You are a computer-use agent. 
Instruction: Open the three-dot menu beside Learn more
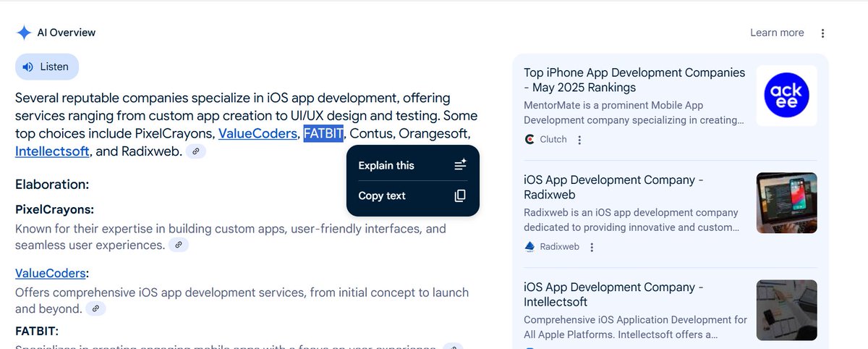pyautogui.click(x=822, y=33)
